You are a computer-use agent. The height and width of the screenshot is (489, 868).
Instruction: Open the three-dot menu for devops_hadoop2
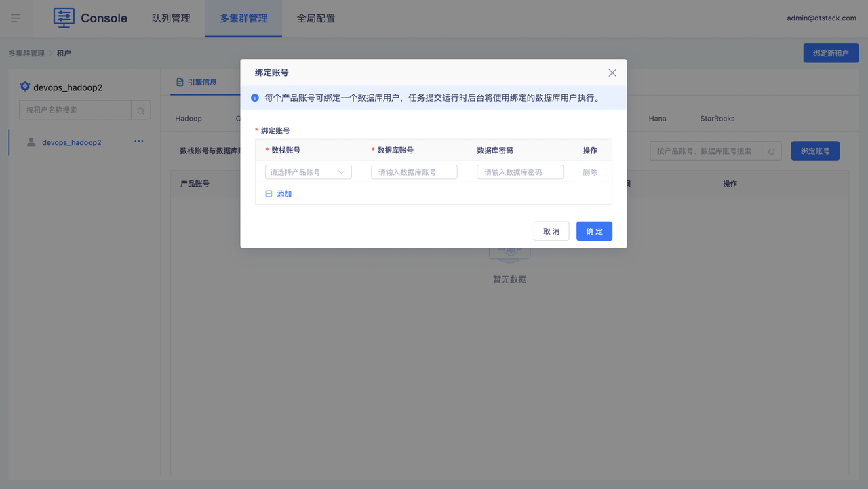139,142
